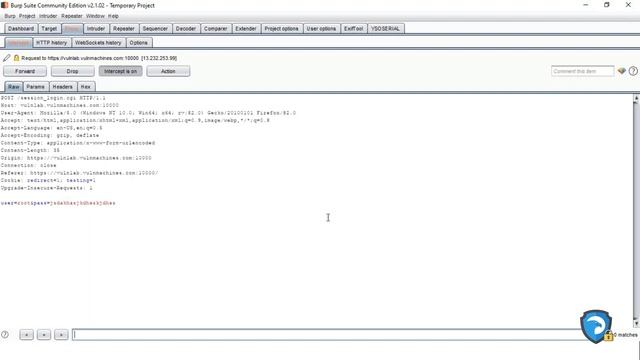The width and height of the screenshot is (640, 360).
Task: Open the Extender tab
Action: 246,29
